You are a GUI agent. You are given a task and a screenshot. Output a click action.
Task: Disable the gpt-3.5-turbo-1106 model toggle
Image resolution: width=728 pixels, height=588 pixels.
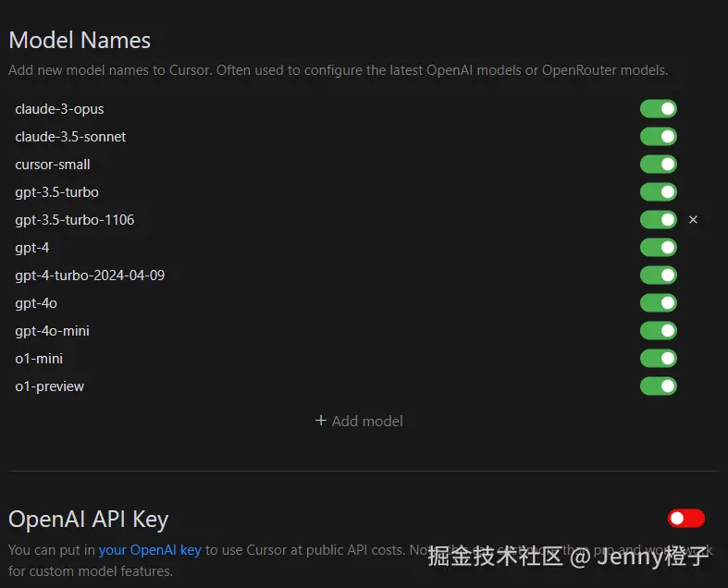coord(659,219)
